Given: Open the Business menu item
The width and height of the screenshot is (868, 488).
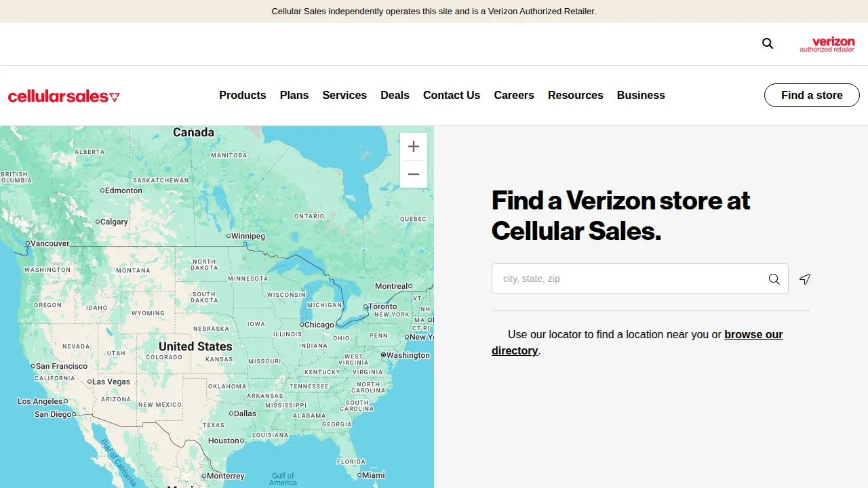Looking at the screenshot, I should [641, 96].
